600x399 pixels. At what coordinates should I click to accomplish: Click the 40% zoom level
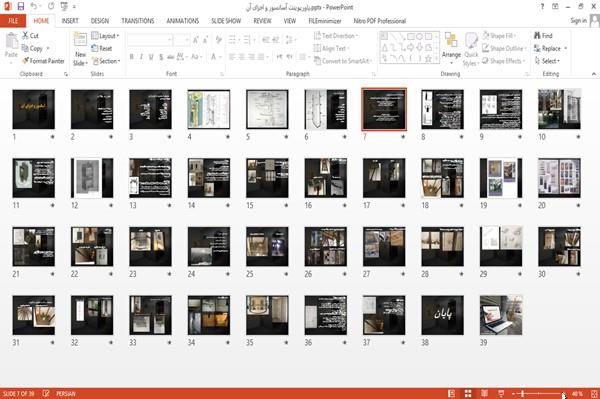pos(577,394)
